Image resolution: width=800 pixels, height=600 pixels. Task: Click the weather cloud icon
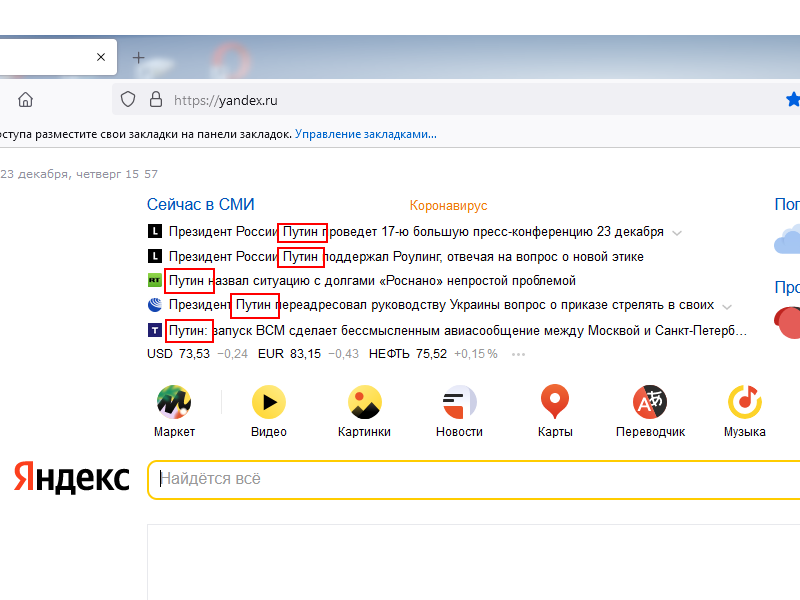coord(787,239)
